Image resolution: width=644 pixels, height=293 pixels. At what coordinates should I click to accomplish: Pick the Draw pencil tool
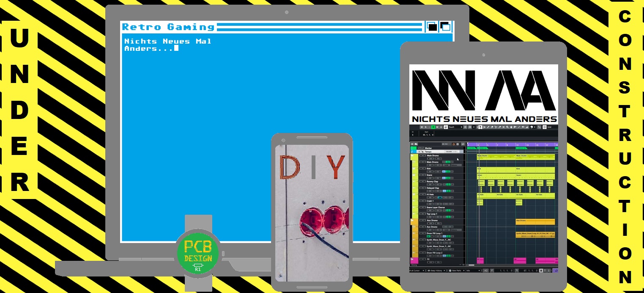(488, 127)
